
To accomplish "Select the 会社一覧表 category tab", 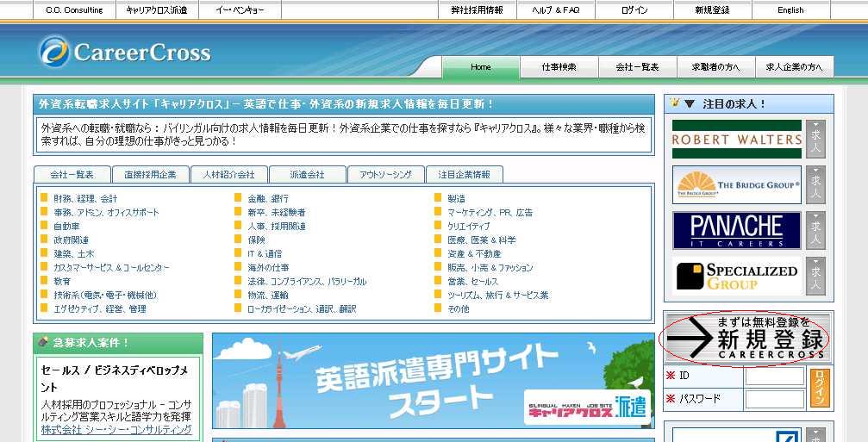I will coord(72,174).
